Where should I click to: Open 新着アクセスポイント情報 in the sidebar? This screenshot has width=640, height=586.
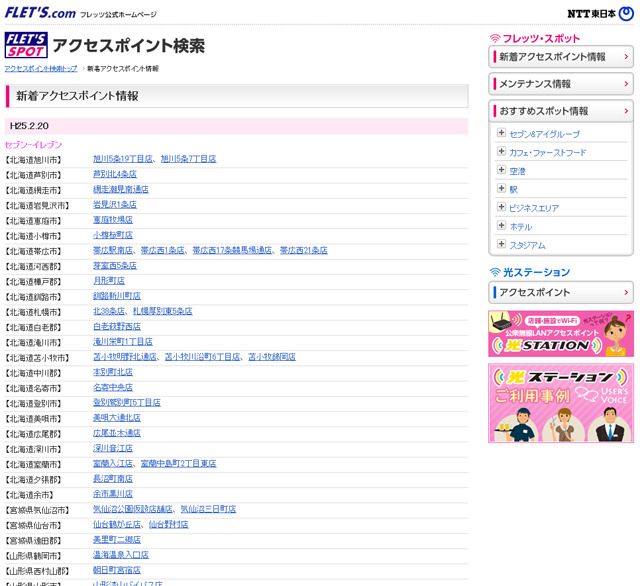561,57
